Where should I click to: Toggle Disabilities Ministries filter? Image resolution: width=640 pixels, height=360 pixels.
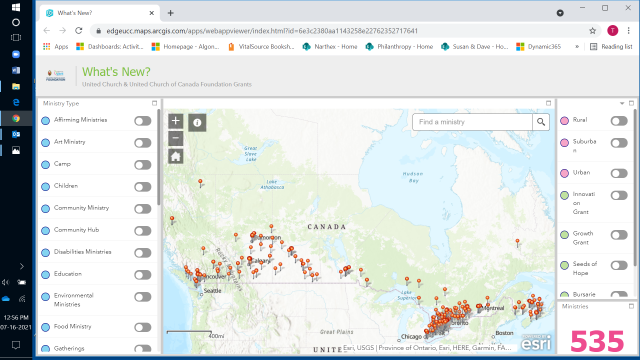(142, 253)
